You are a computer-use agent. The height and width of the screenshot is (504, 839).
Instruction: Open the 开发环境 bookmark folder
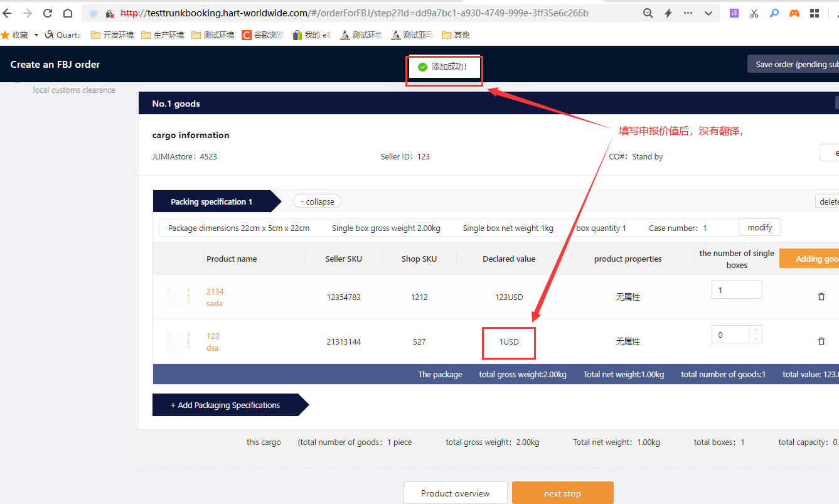point(113,35)
